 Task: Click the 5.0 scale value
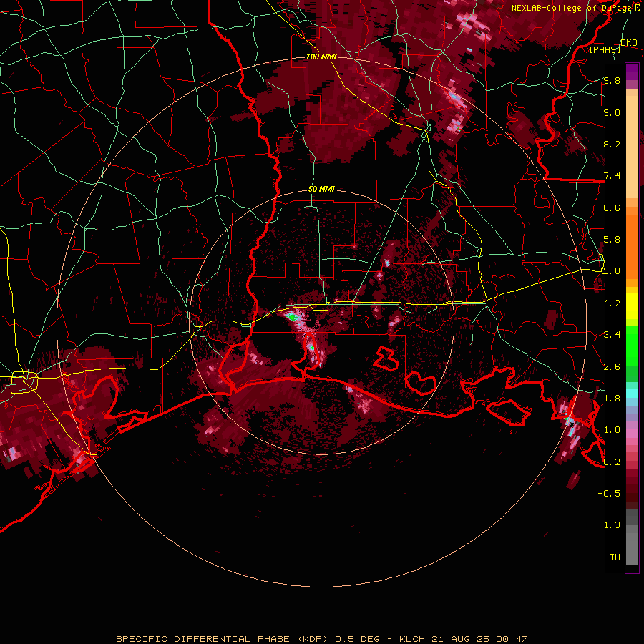[x=612, y=271]
